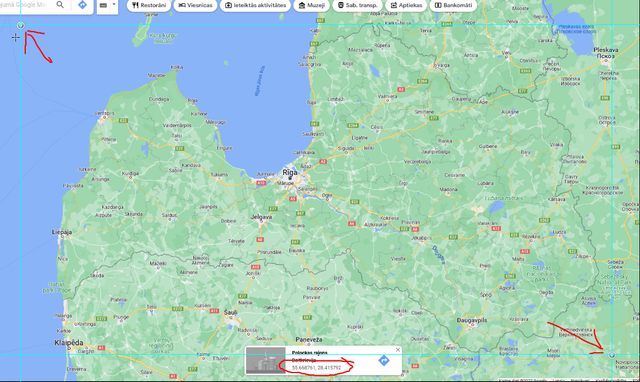The width and height of the screenshot is (640, 382).
Task: Click the Jelgava city label
Action: tap(261, 217)
